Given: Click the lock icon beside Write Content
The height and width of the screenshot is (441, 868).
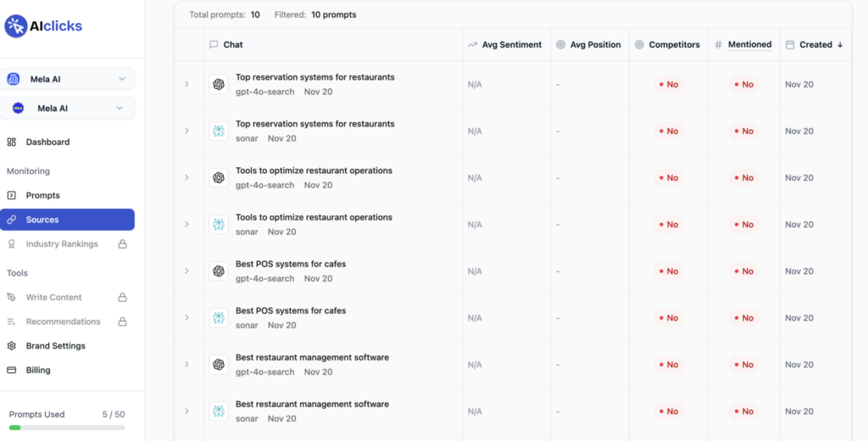Looking at the screenshot, I should [x=122, y=297].
